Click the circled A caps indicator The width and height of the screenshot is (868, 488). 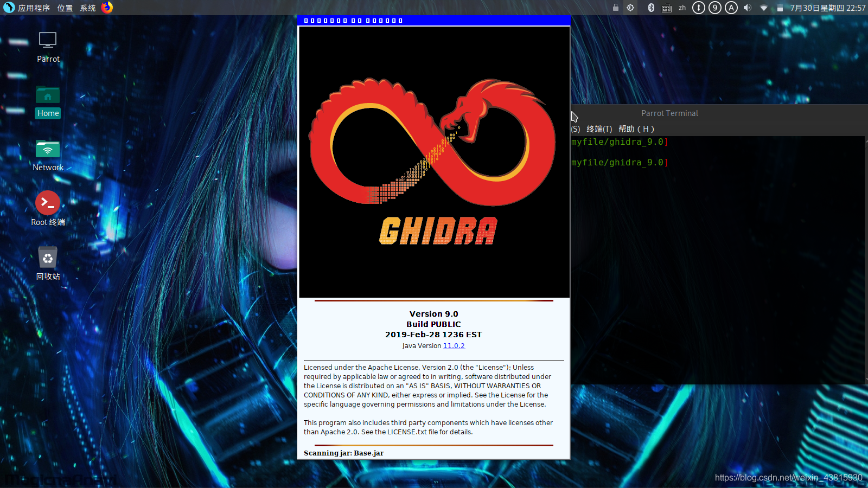(x=731, y=8)
